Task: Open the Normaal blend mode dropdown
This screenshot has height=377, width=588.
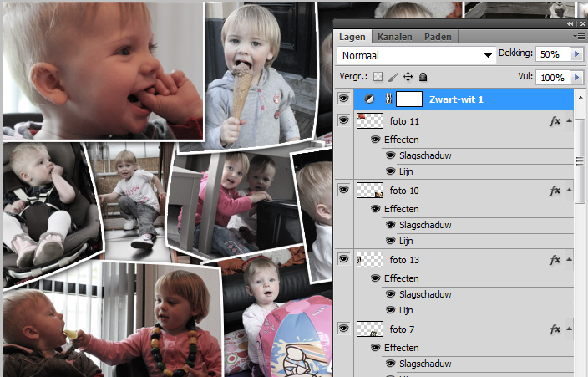Action: pyautogui.click(x=416, y=55)
